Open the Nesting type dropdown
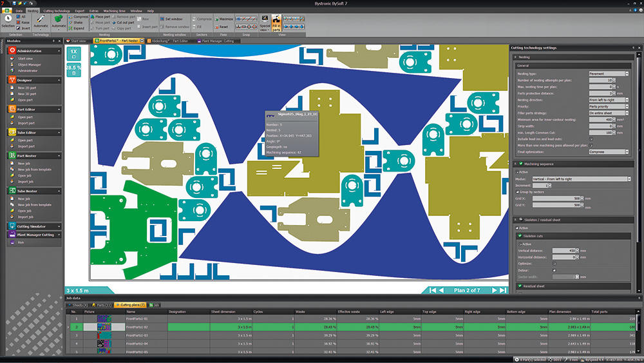 coord(609,74)
